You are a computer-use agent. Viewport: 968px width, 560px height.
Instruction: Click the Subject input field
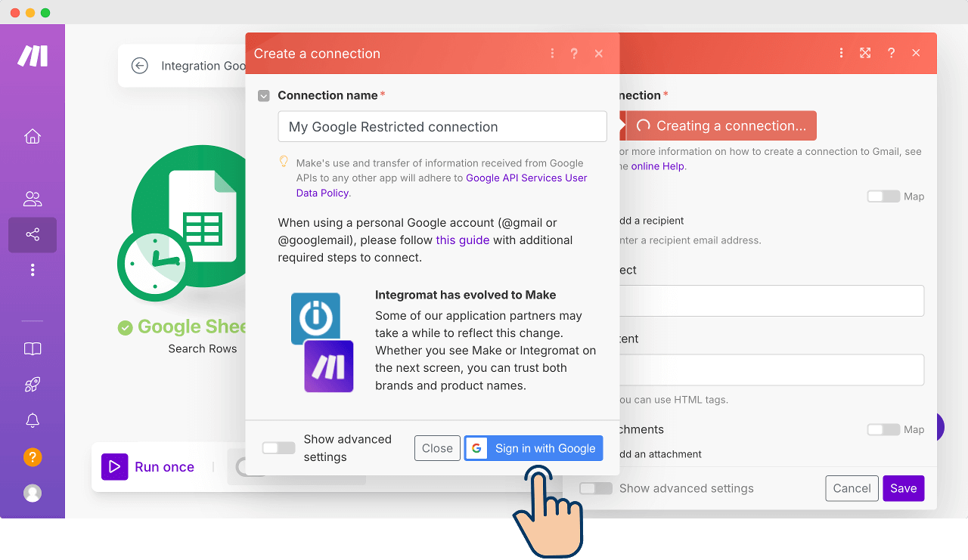click(x=771, y=301)
